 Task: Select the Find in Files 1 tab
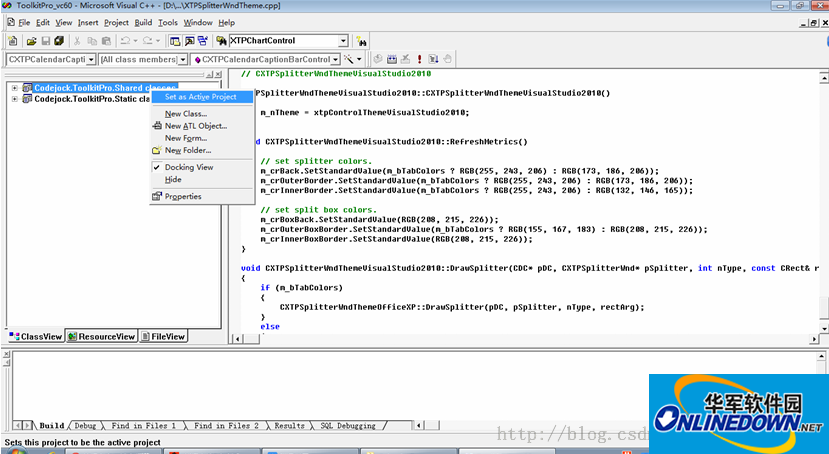tap(143, 425)
